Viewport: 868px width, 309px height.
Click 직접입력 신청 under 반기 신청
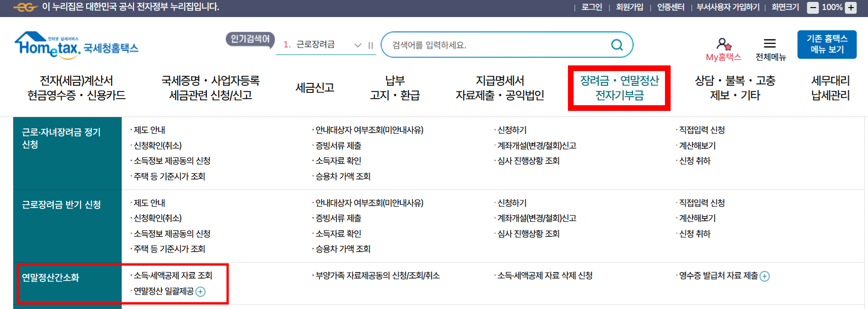coord(702,203)
